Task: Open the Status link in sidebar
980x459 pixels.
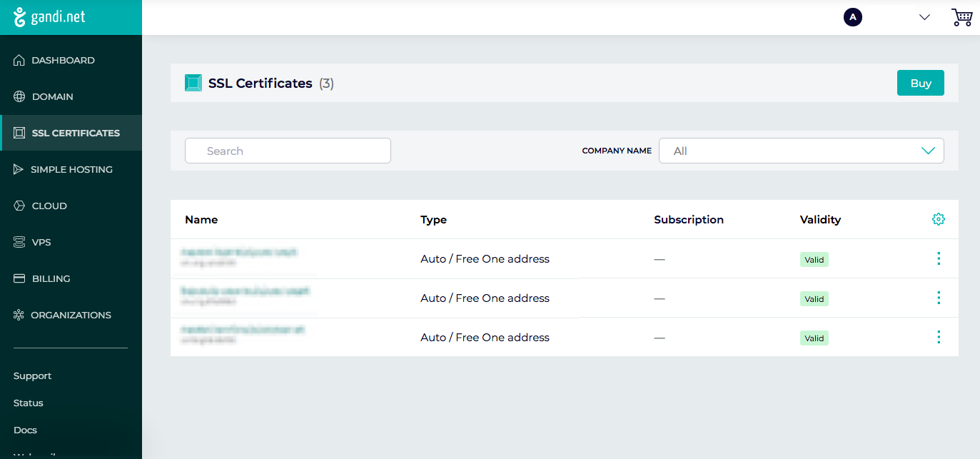Action: coord(29,403)
